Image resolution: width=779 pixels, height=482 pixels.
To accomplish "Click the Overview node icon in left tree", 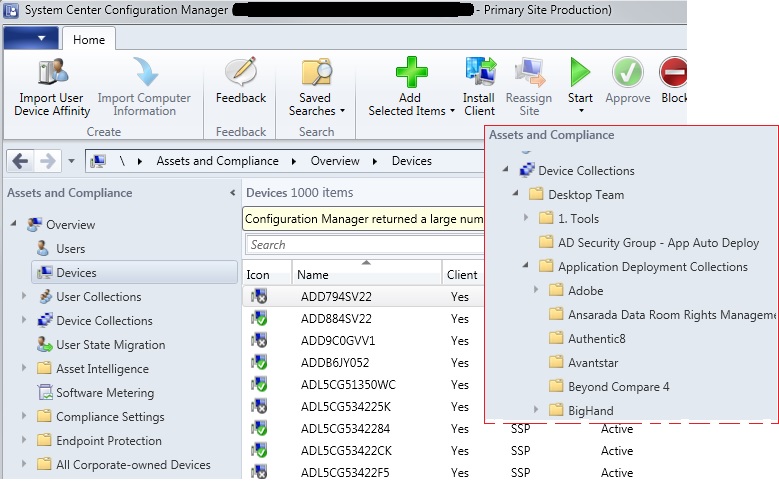I will tap(34, 225).
